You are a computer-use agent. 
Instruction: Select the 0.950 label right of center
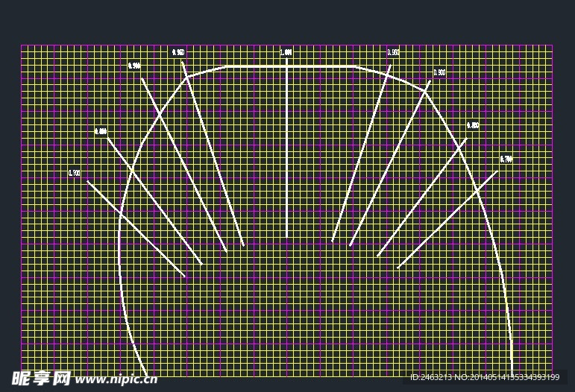pos(393,52)
